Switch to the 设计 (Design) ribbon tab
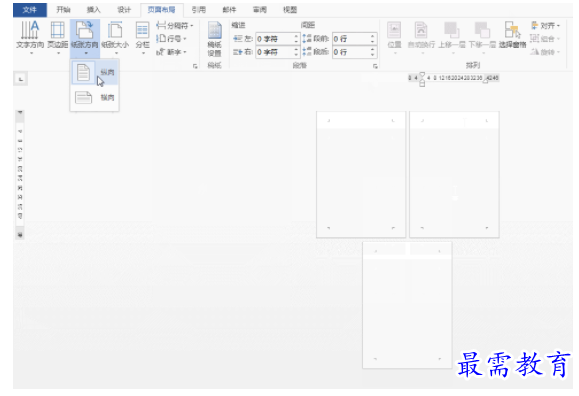Viewport: 579px width, 396px height. [x=124, y=10]
